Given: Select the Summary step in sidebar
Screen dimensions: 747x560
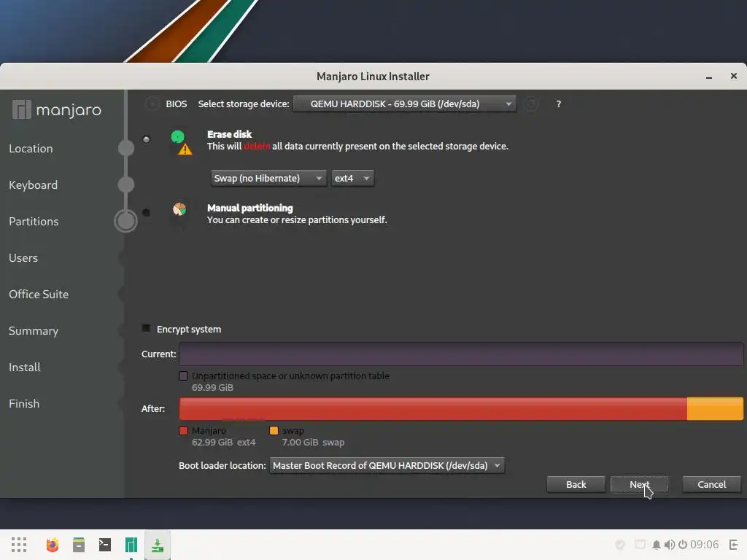Looking at the screenshot, I should [34, 331].
